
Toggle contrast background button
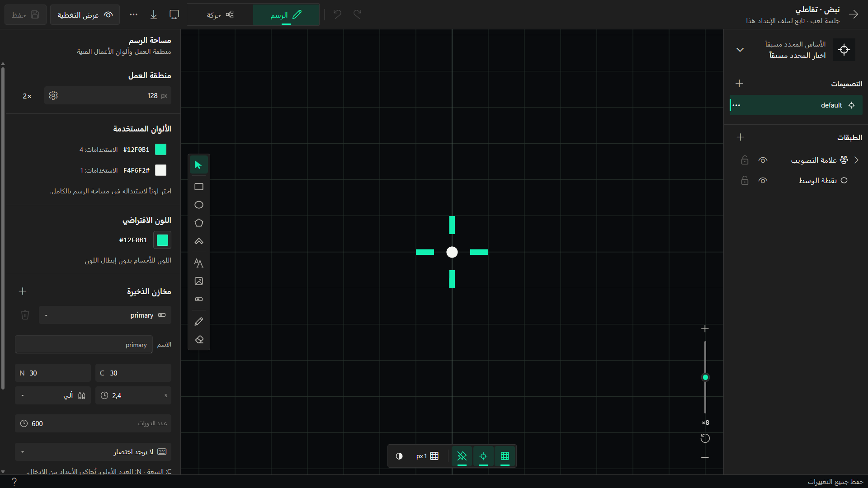coord(399,456)
